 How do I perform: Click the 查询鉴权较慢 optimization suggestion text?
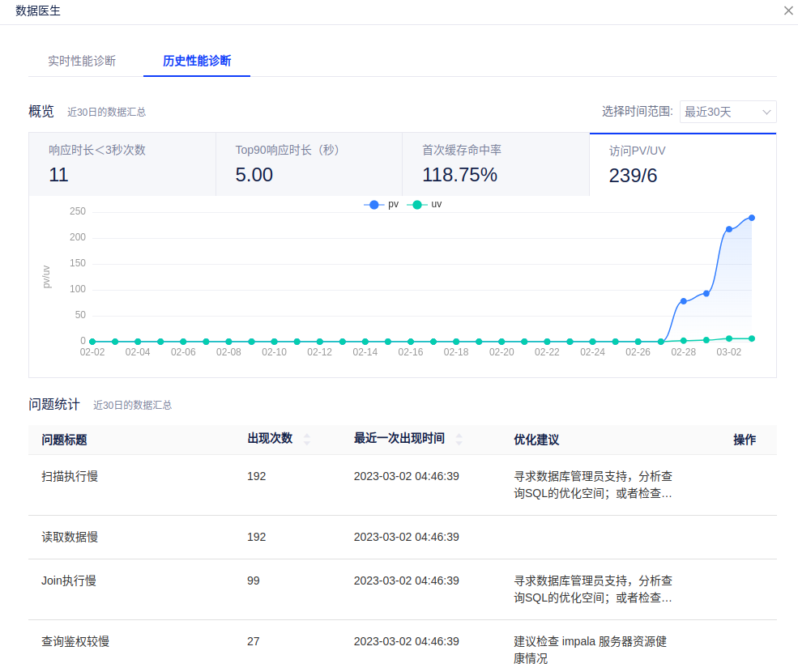[x=591, y=649]
